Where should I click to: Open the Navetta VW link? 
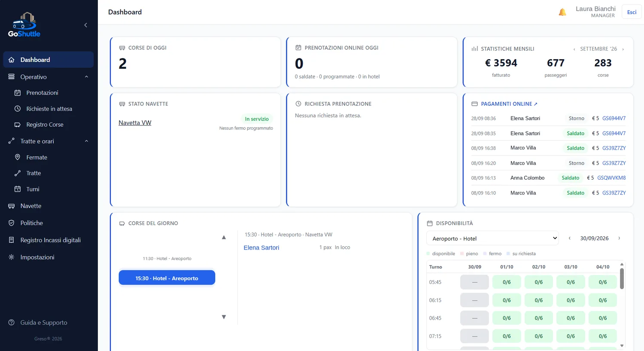point(135,123)
